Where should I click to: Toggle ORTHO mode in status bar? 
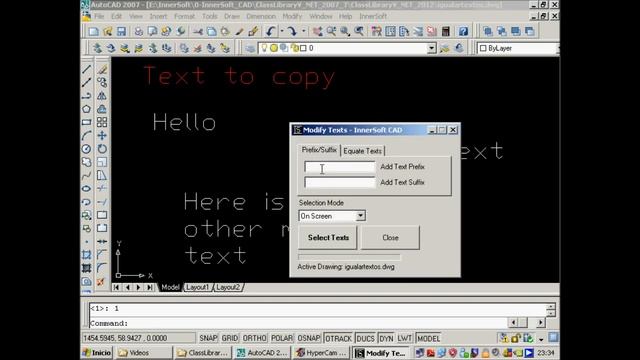point(254,338)
